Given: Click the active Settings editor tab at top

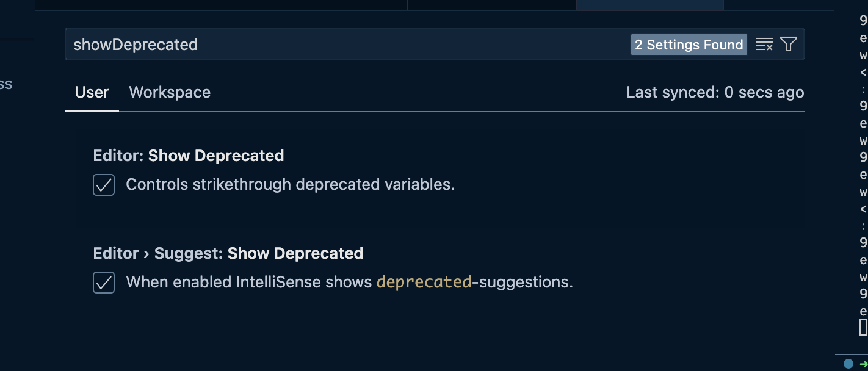Looking at the screenshot, I should (650, 5).
